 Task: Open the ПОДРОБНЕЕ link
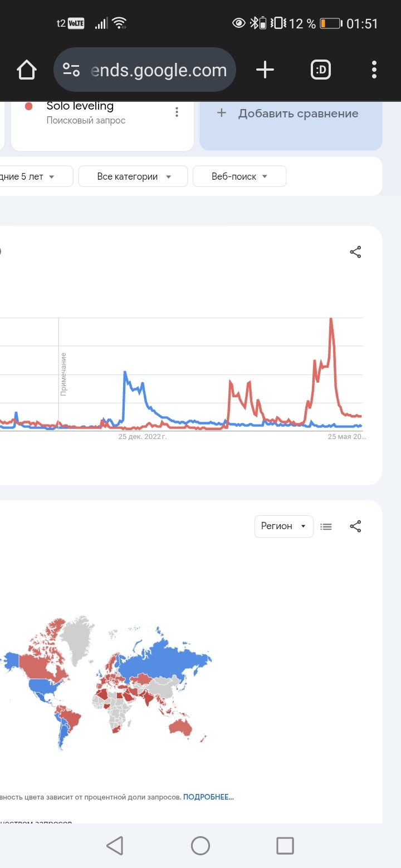pos(208,797)
